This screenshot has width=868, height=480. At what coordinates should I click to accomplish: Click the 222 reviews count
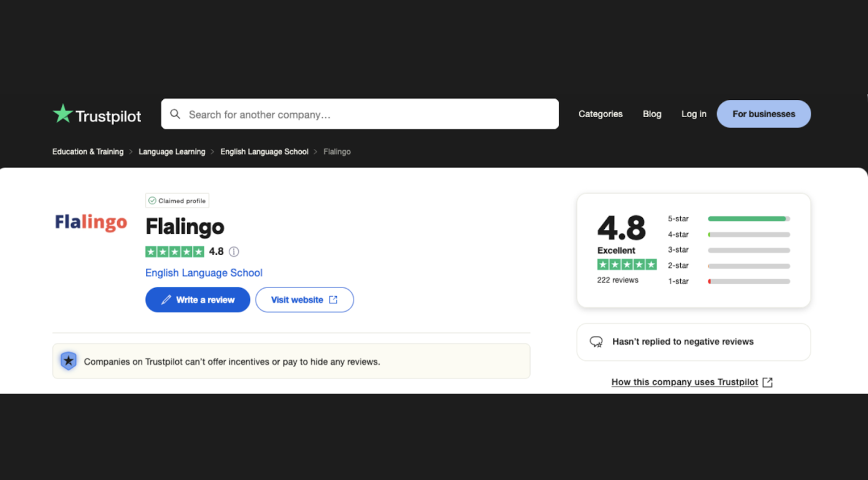click(x=618, y=281)
